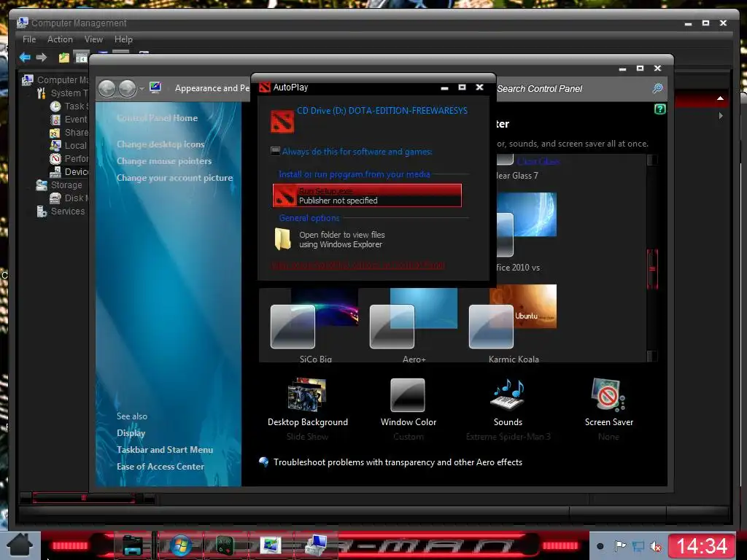
Task: Click Action Center flag tray icon
Action: [x=620, y=546]
